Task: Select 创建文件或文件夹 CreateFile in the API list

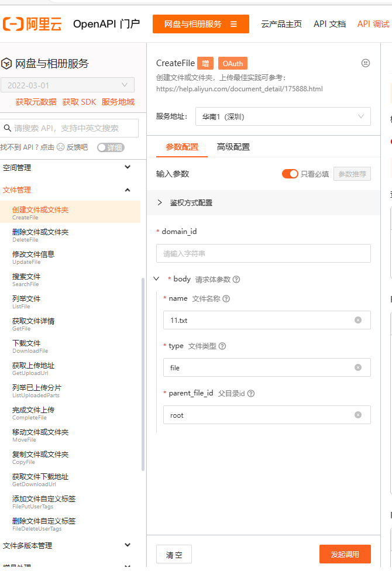Action: [x=70, y=212]
